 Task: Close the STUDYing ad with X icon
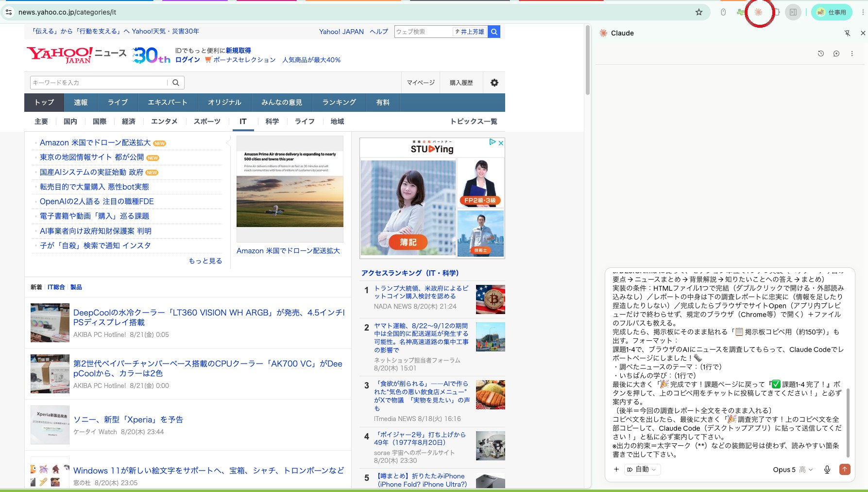501,142
